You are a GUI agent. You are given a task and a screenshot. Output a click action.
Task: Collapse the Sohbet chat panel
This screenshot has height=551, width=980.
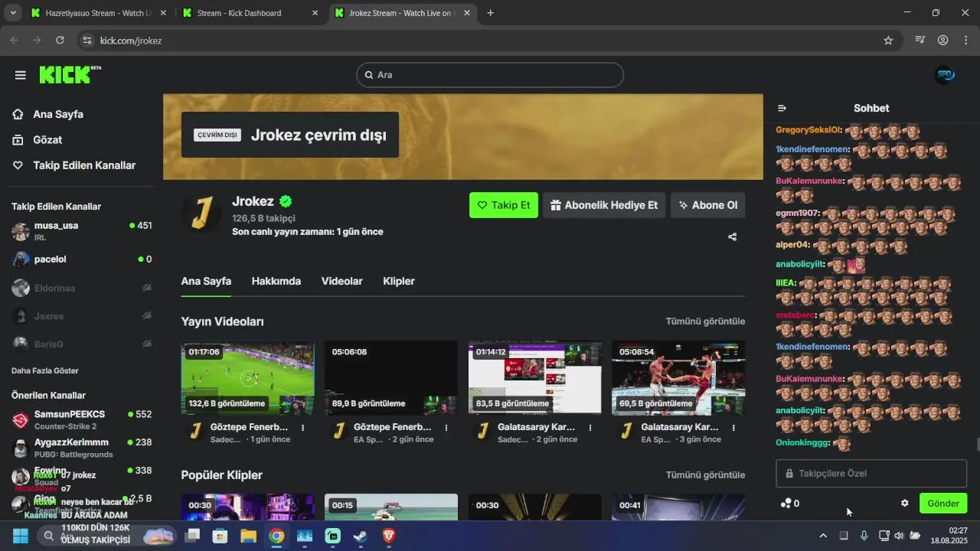point(782,108)
